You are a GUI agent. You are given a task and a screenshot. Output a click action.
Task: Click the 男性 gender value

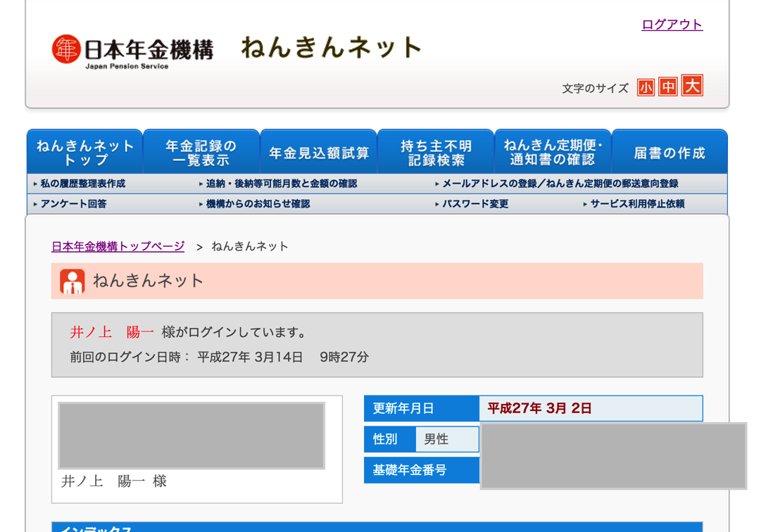click(x=436, y=439)
